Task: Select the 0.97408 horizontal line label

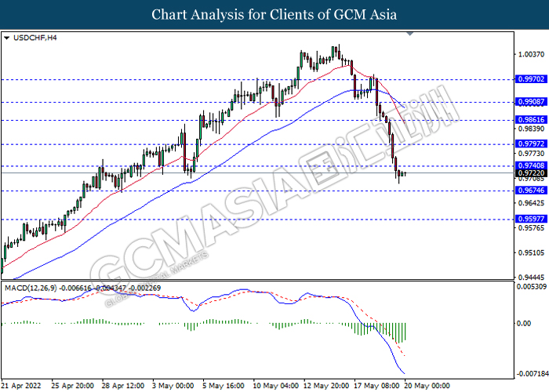Action: tap(531, 165)
